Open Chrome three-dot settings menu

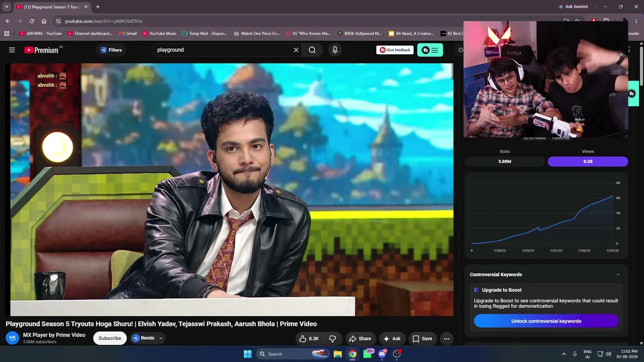tap(636, 21)
